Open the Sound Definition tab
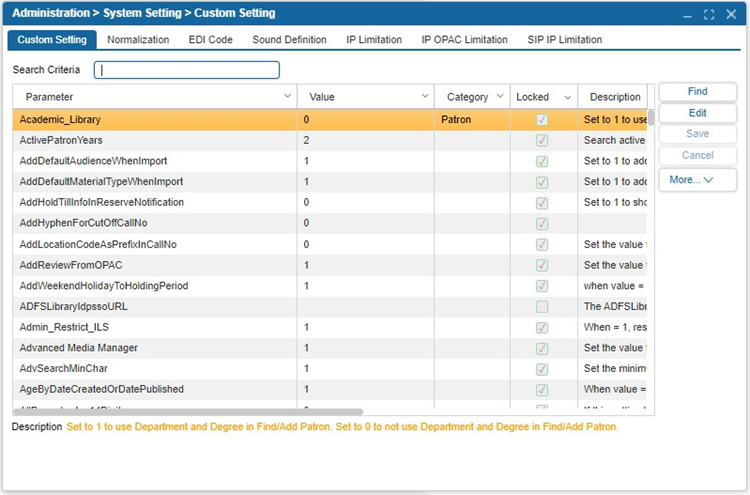Screen dimensions: 750x495 pyautogui.click(x=289, y=40)
